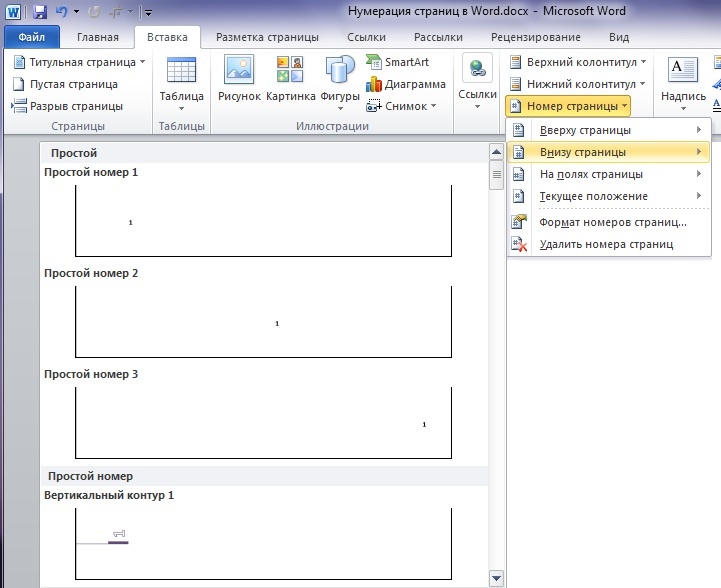Click the Формат номеров страниц icon
The height and width of the screenshot is (588, 721).
(519, 222)
